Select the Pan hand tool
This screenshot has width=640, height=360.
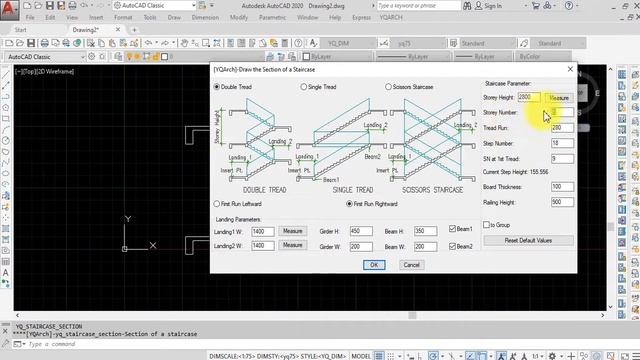[184, 43]
